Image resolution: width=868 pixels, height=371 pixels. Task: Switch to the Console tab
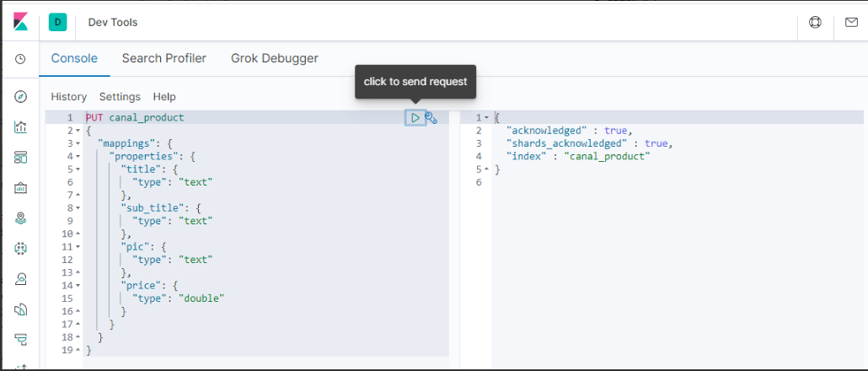[x=74, y=58]
